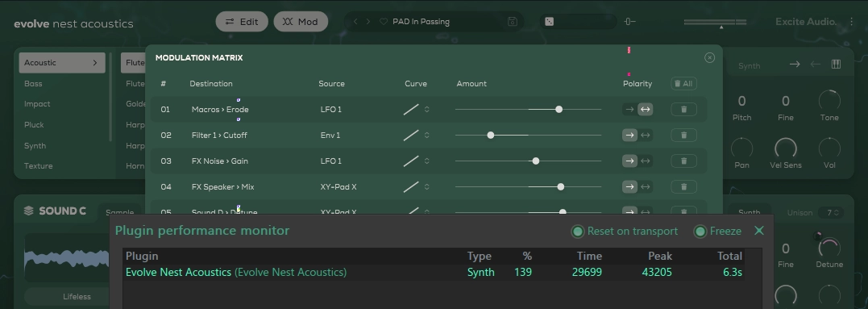This screenshot has height=309, width=868.
Task: Adjust the Amount slider for row 04
Action: [528, 186]
